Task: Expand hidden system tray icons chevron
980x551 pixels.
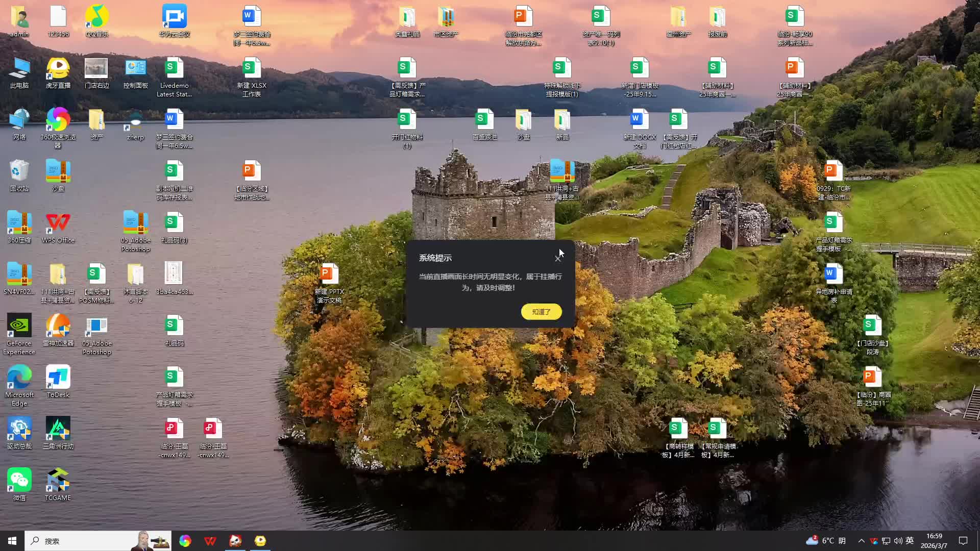Action: coord(861,541)
